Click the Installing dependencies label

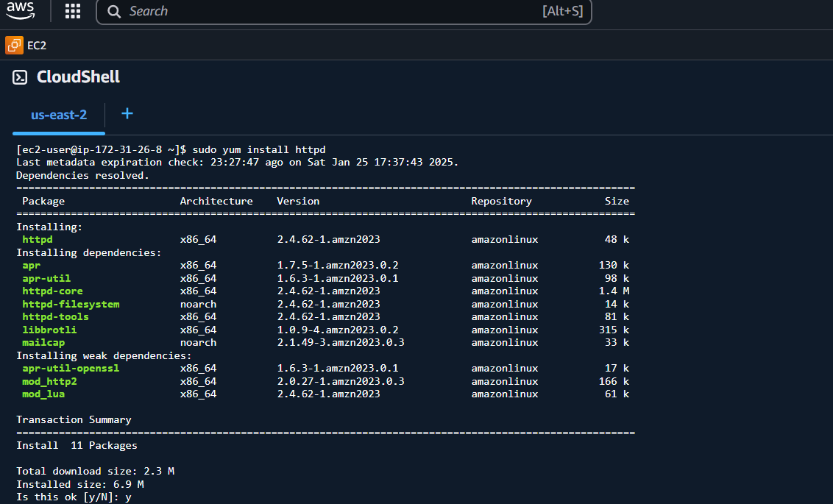click(x=89, y=253)
